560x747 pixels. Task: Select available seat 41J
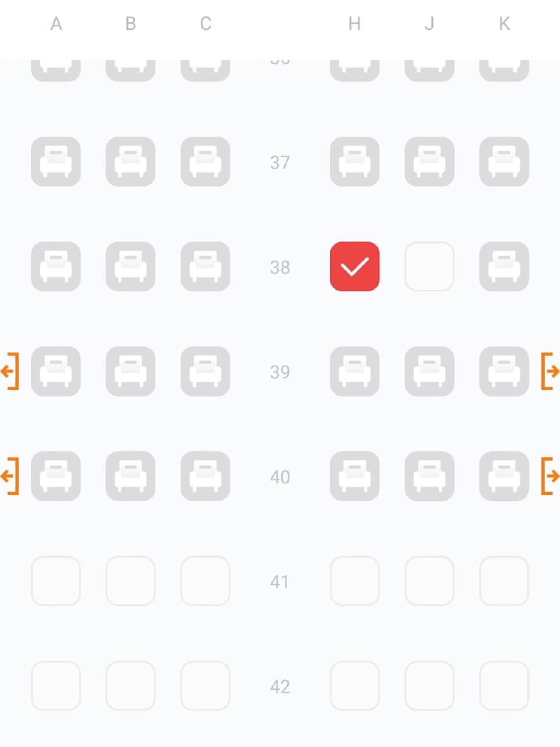pos(429,581)
